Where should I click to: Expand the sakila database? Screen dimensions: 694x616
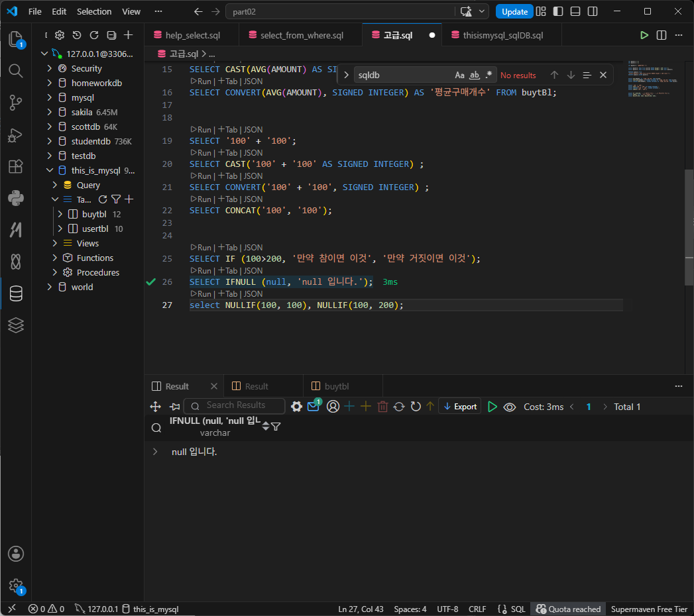[50, 113]
